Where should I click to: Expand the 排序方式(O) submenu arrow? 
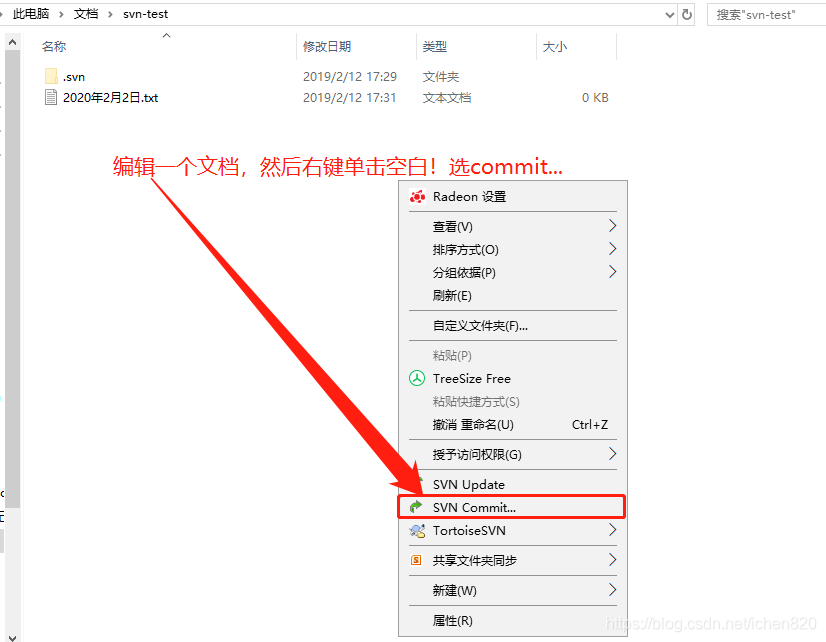[x=612, y=249]
